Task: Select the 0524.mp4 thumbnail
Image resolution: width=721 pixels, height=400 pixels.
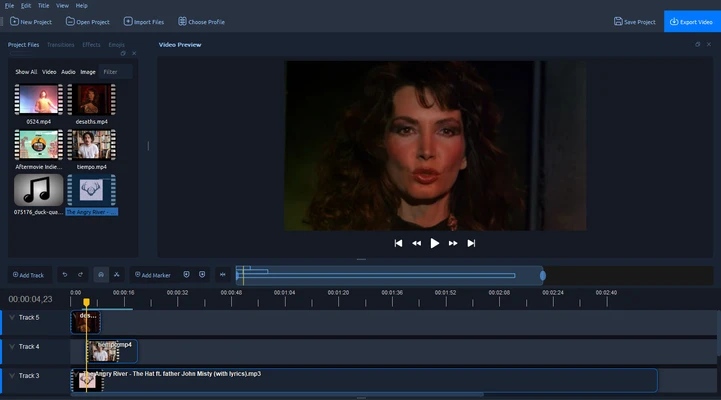Action: (39, 99)
